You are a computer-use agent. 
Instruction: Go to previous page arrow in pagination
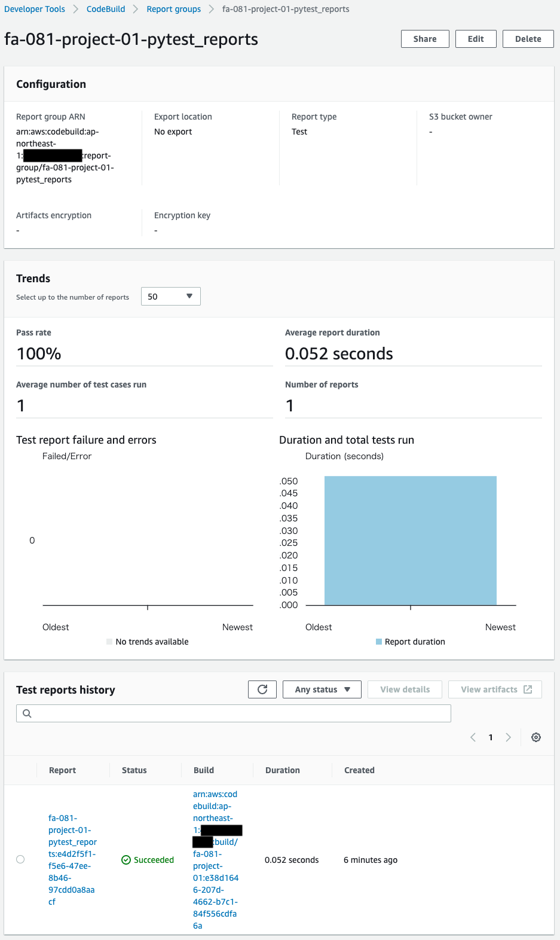[x=473, y=737]
